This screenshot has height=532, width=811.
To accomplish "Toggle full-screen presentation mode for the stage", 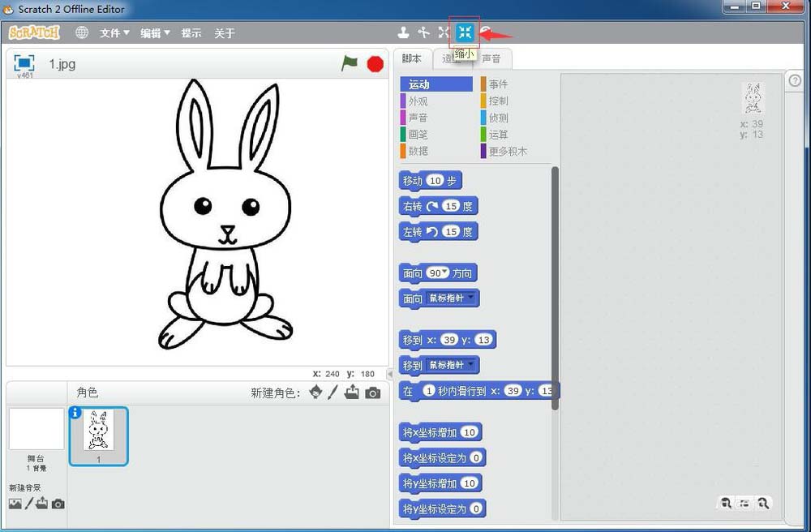I will (x=24, y=63).
